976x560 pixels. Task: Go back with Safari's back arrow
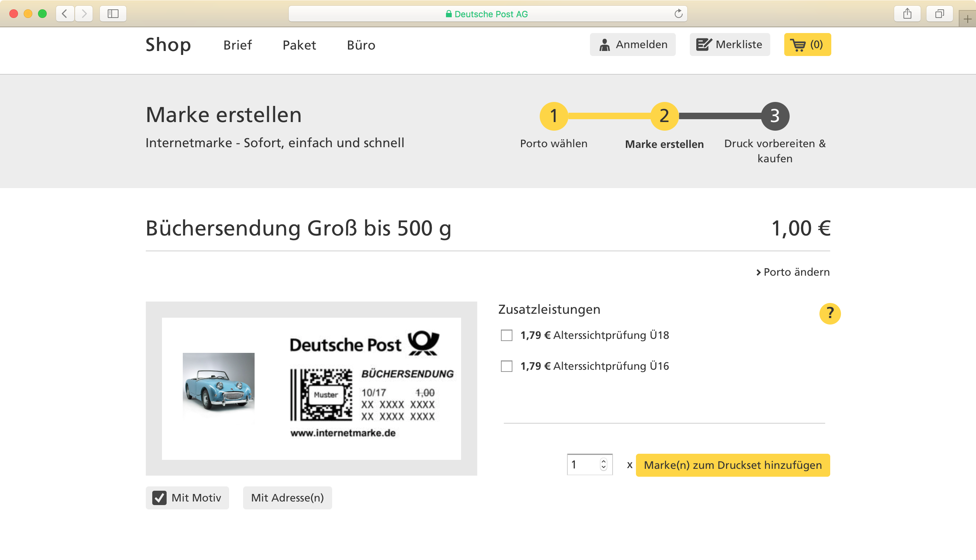click(x=65, y=14)
